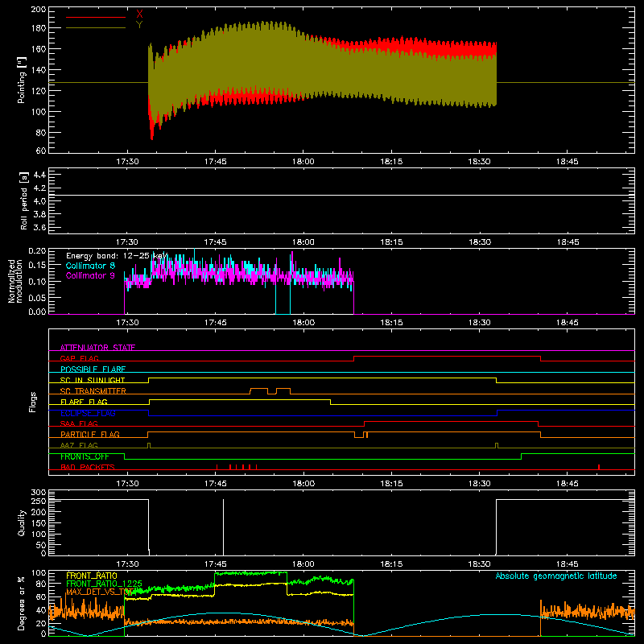Select the green FRONT_RATIO_1225 legend label
The width and height of the screenshot is (644, 644).
[104, 584]
